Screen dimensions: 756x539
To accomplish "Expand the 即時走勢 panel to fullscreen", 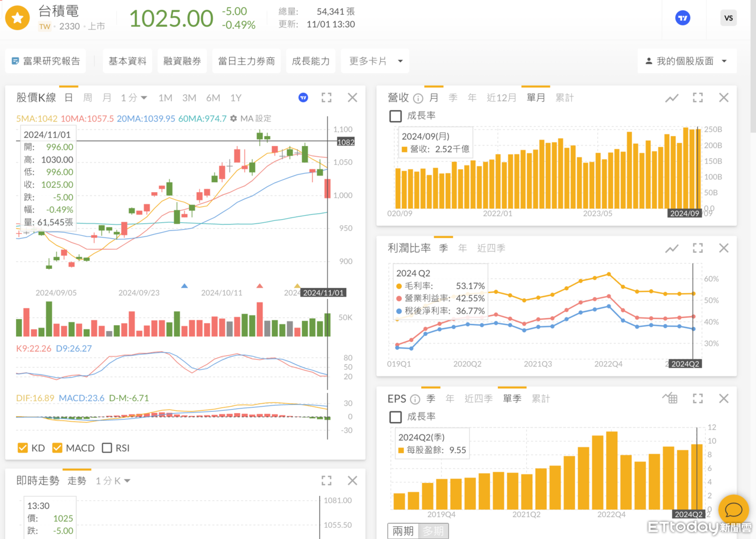I will [x=327, y=480].
